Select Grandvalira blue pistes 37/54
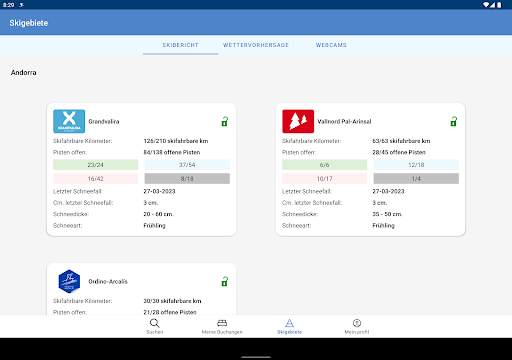The image size is (512, 360). (187, 165)
